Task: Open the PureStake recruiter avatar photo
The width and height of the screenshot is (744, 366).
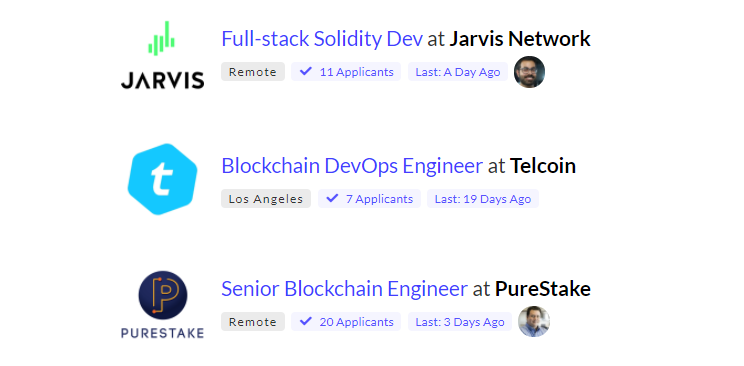Action: click(534, 321)
